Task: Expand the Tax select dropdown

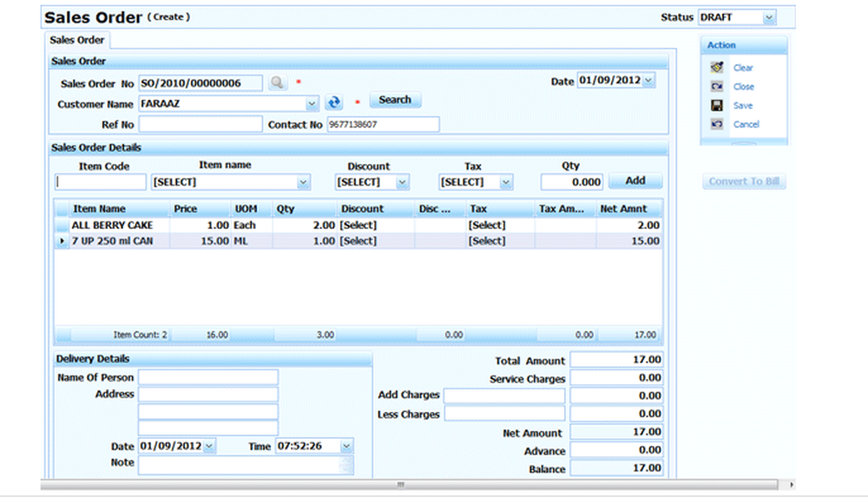Action: click(505, 182)
